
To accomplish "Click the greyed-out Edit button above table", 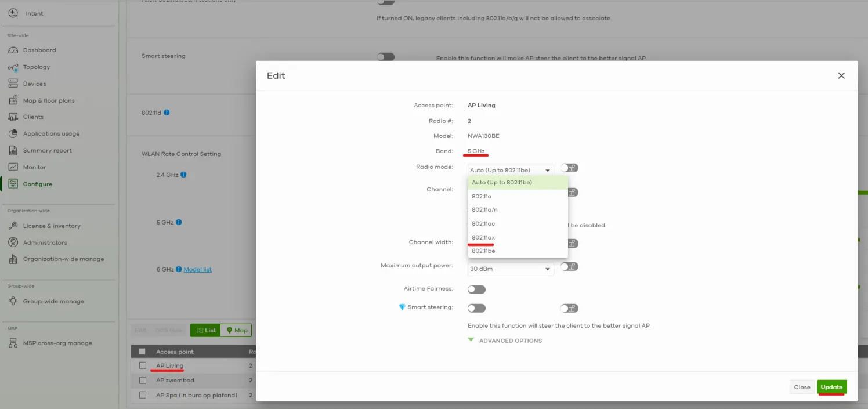I will [140, 330].
